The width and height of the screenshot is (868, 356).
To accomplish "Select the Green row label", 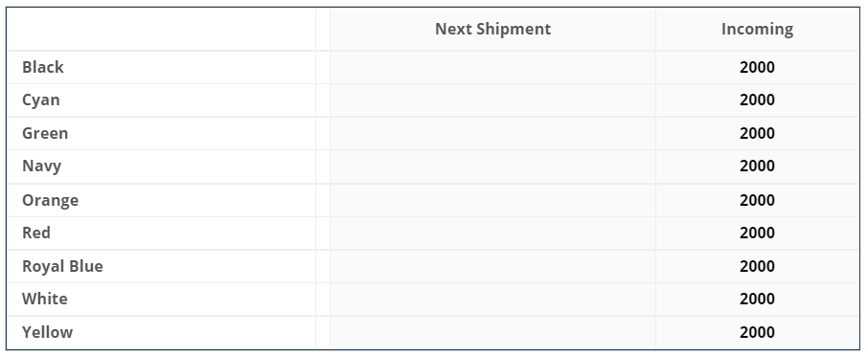I will 45,133.
